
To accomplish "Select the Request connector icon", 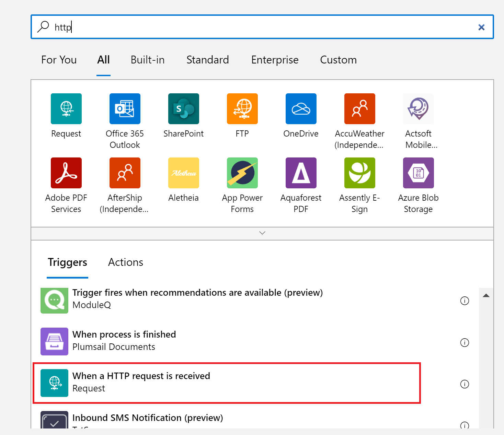I will [66, 109].
